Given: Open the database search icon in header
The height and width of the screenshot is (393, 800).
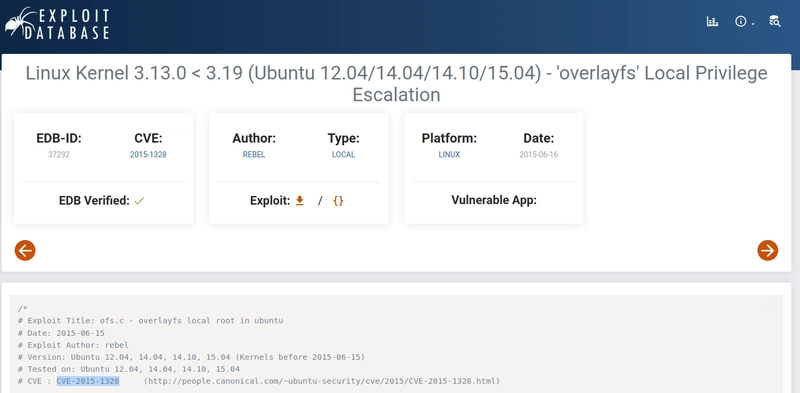Looking at the screenshot, I should pos(774,21).
